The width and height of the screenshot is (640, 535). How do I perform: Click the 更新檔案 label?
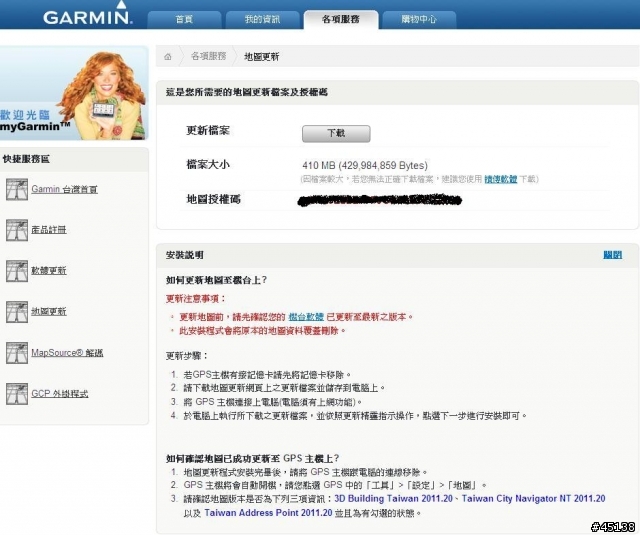[x=208, y=131]
